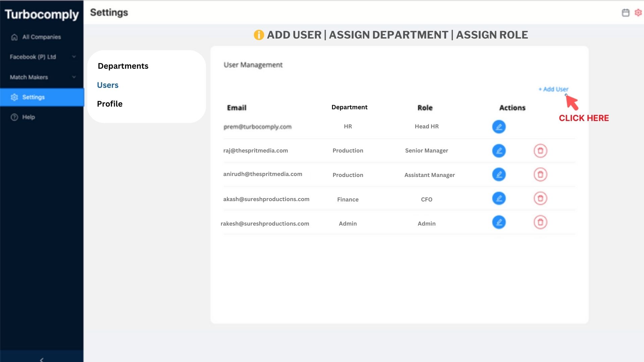Edit rakesh@sureshproductions.com admin row

[499, 222]
